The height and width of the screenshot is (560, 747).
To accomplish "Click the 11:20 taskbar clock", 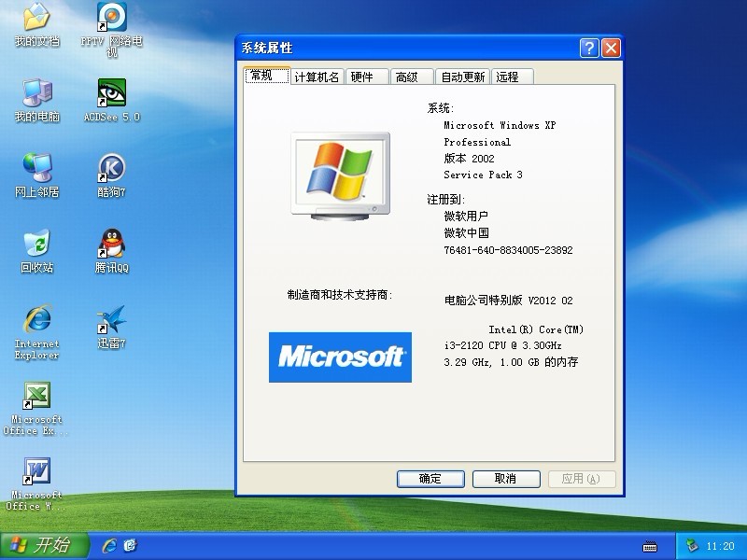I will [x=720, y=546].
